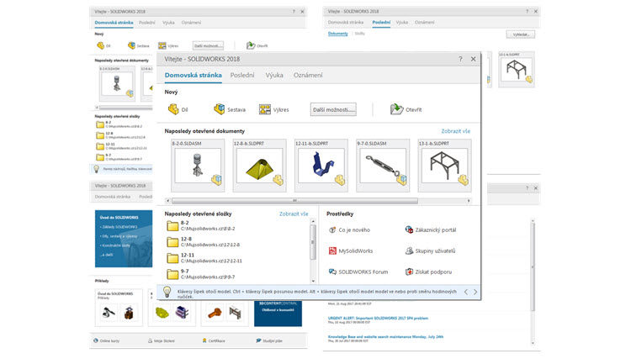Viewport: 631px width, 364px height.
Task: Open Online kurzy in Výuka background window
Action: (106, 340)
